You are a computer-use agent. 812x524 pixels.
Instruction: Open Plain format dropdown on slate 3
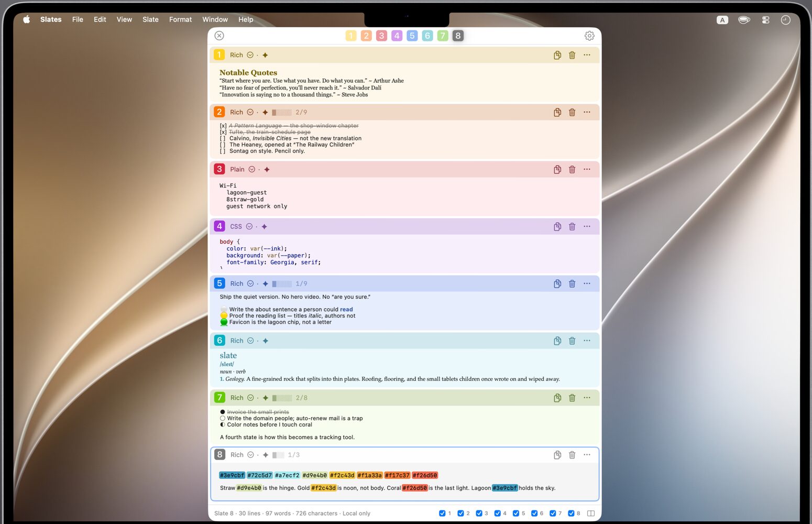251,169
